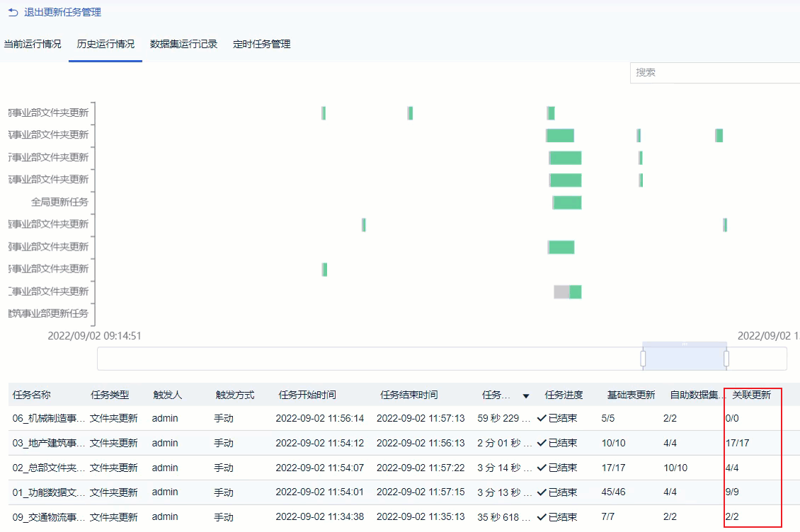Click duration 59 秒 229 cell
The height and width of the screenshot is (532, 800).
coord(504,418)
